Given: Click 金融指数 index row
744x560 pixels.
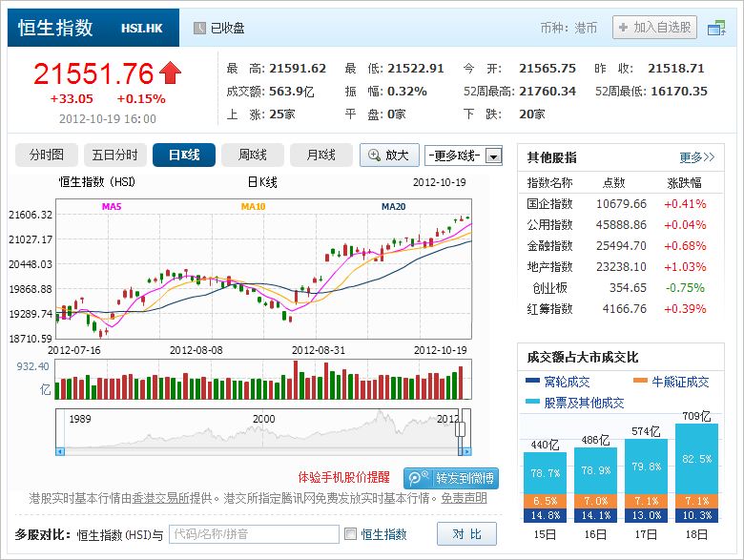Looking at the screenshot, I should coord(621,246).
